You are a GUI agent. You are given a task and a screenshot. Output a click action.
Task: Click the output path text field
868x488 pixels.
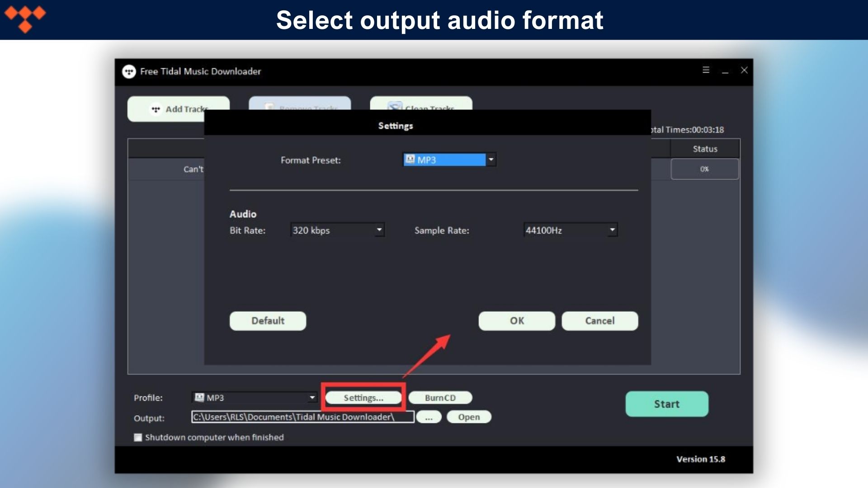[x=302, y=417]
